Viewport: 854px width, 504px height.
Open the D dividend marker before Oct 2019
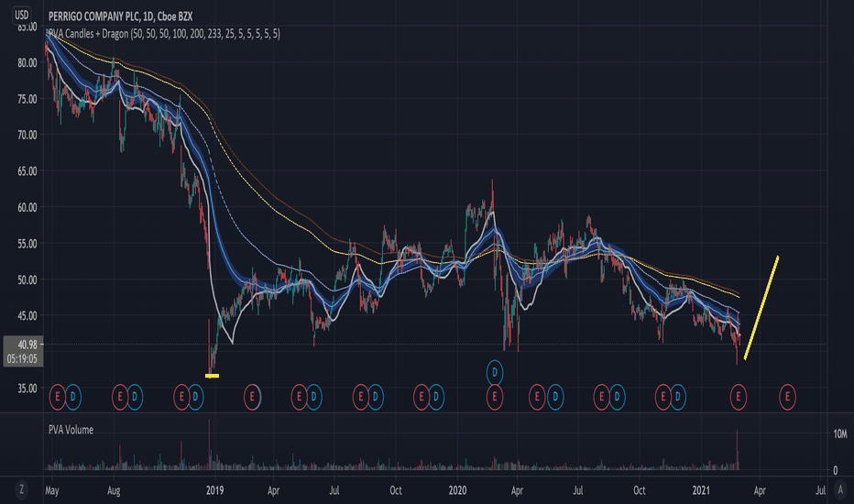[x=376, y=397]
